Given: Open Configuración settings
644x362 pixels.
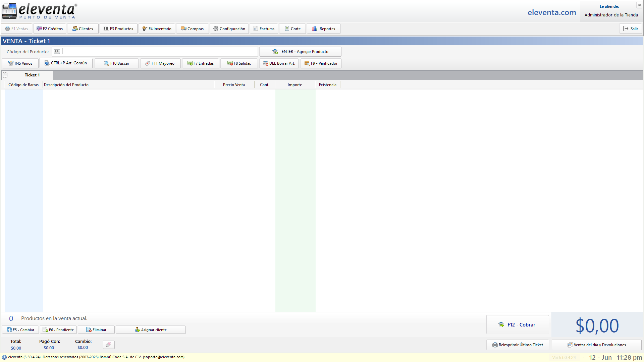Looking at the screenshot, I should click(229, 28).
